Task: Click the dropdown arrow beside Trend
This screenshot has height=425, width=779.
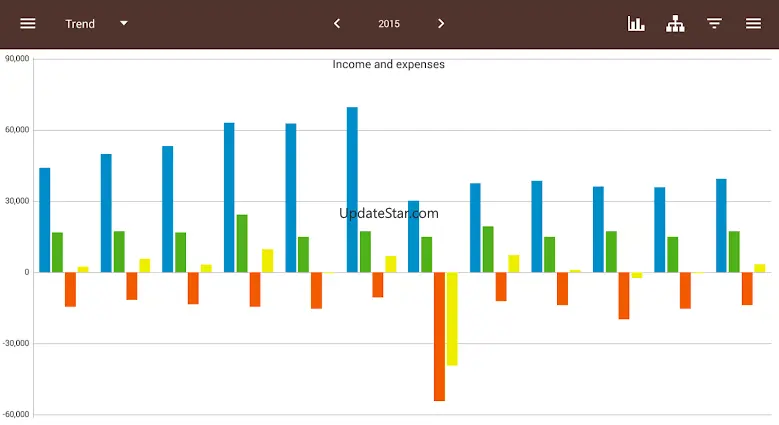Action: 124,24
